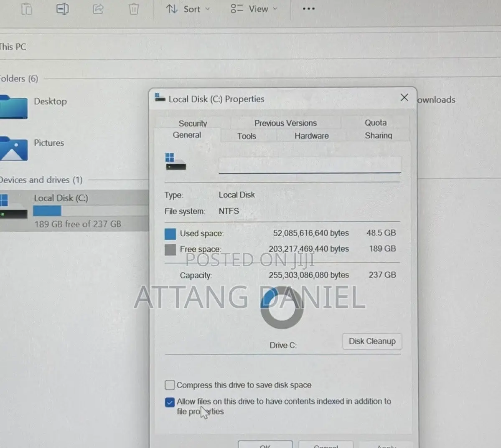Switch to the Security tab
The width and height of the screenshot is (501, 448).
pyautogui.click(x=193, y=123)
